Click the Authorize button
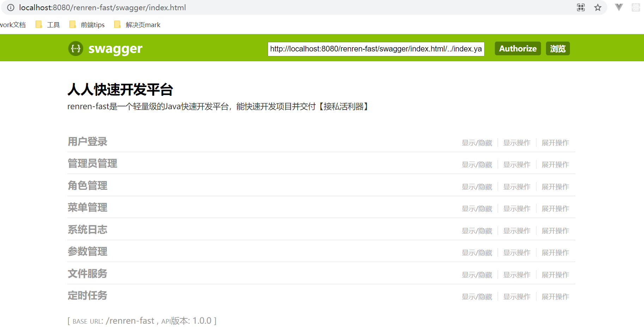This screenshot has height=336, width=644. [x=518, y=49]
